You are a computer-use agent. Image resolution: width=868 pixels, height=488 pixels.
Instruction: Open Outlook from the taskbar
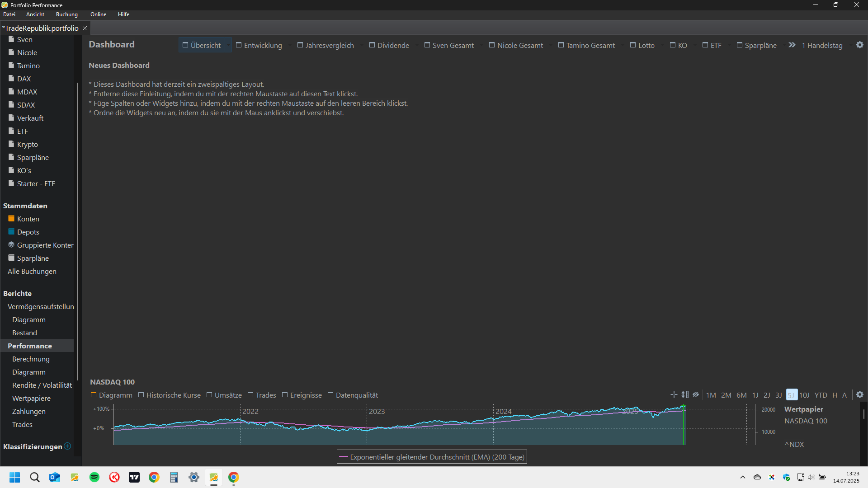[x=55, y=477]
